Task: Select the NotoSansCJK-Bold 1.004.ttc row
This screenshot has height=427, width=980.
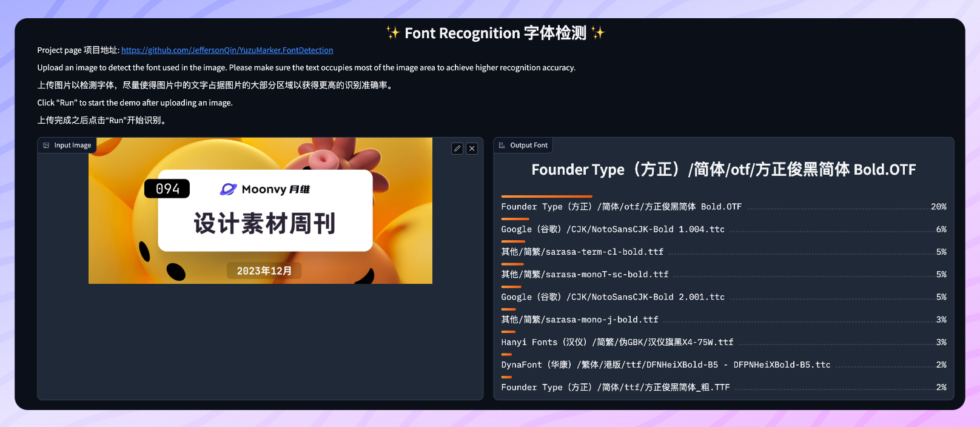Action: [x=723, y=229]
